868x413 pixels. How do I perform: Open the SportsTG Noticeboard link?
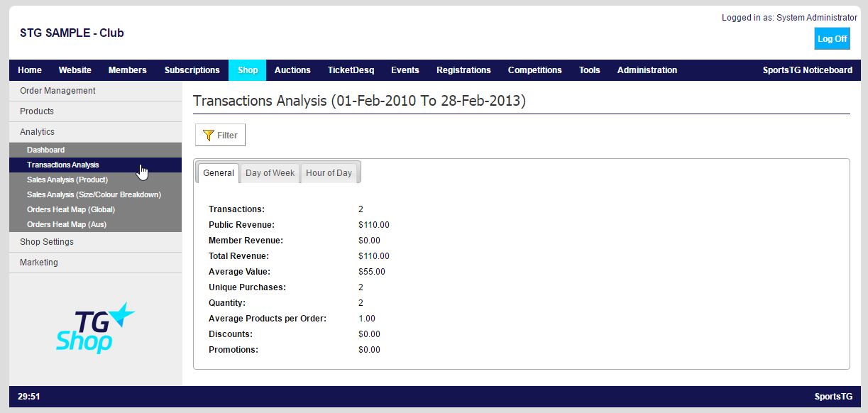click(x=808, y=70)
